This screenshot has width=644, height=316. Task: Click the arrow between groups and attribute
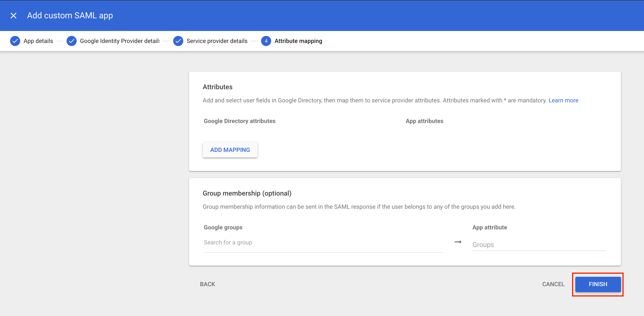click(457, 242)
